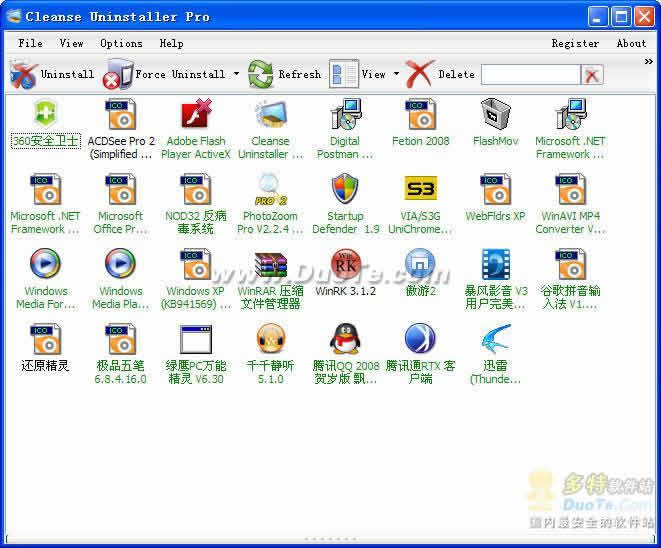Viewport: 661px width, 548px height.
Task: Click into the search input field
Action: click(x=531, y=75)
